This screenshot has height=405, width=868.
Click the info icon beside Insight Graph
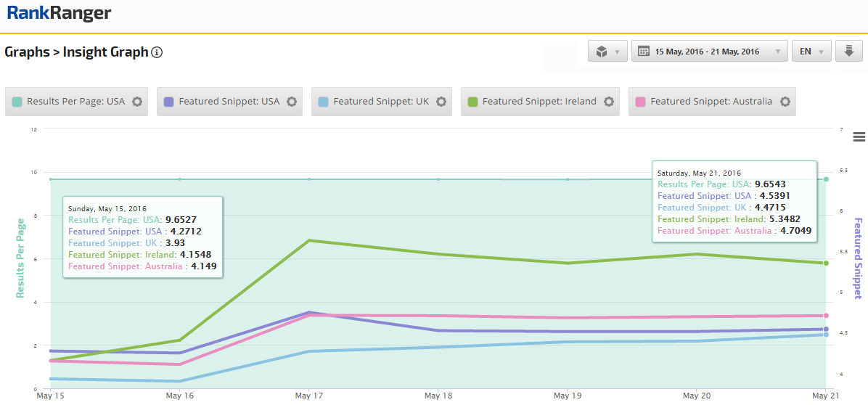[157, 52]
